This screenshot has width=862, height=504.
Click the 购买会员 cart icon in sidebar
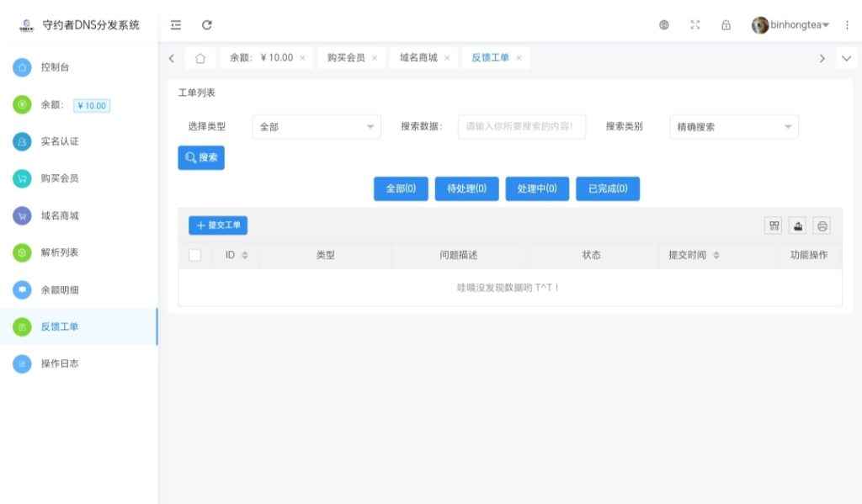point(22,178)
